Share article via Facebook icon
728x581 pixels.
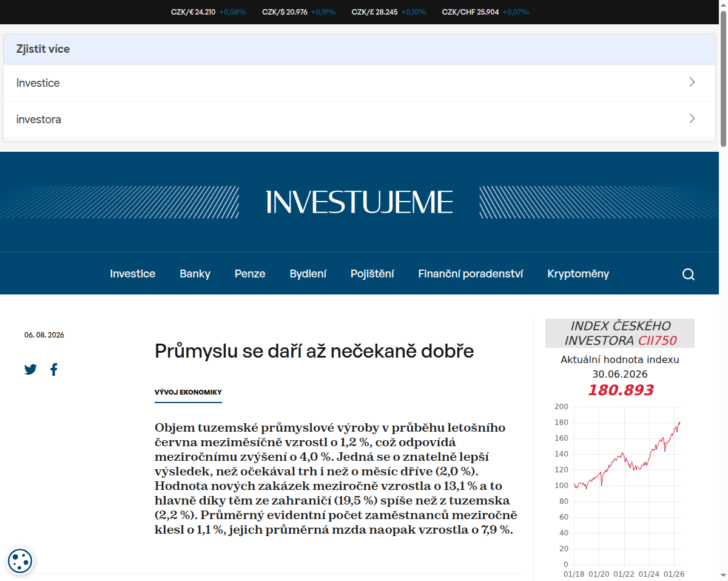pos(54,369)
